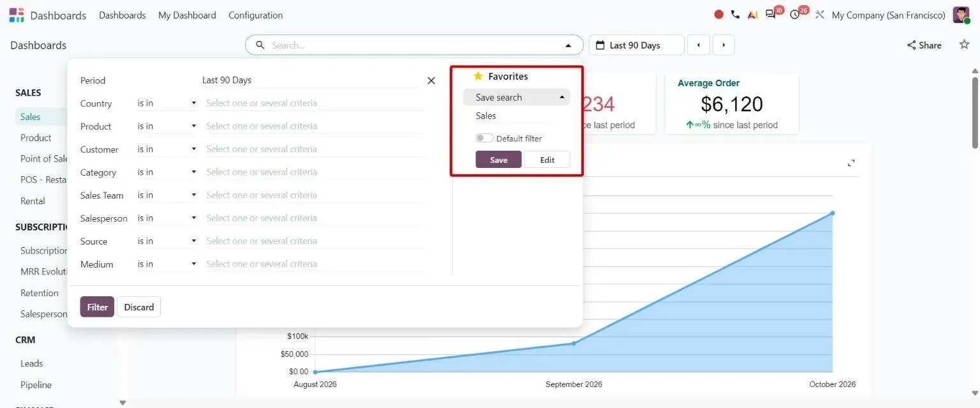The image size is (980, 408).
Task: Click the Discard button
Action: pyautogui.click(x=139, y=307)
